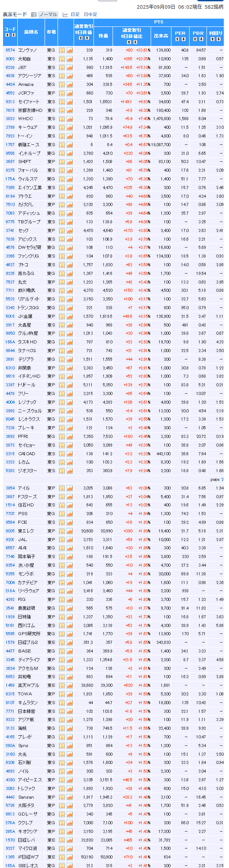Open the book icon for 東エレク row
The height and width of the screenshot is (868, 229).
click(62, 531)
